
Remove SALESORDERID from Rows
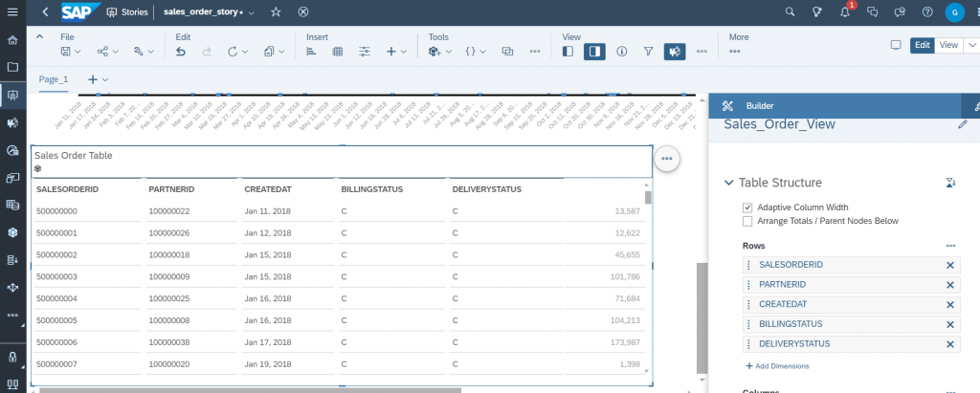tap(950, 265)
